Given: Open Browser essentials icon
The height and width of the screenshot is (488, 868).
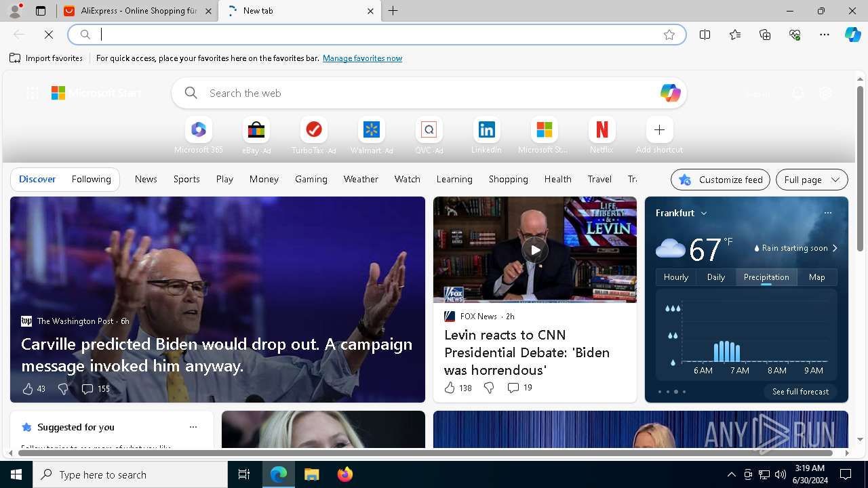Looking at the screenshot, I should pyautogui.click(x=795, y=35).
